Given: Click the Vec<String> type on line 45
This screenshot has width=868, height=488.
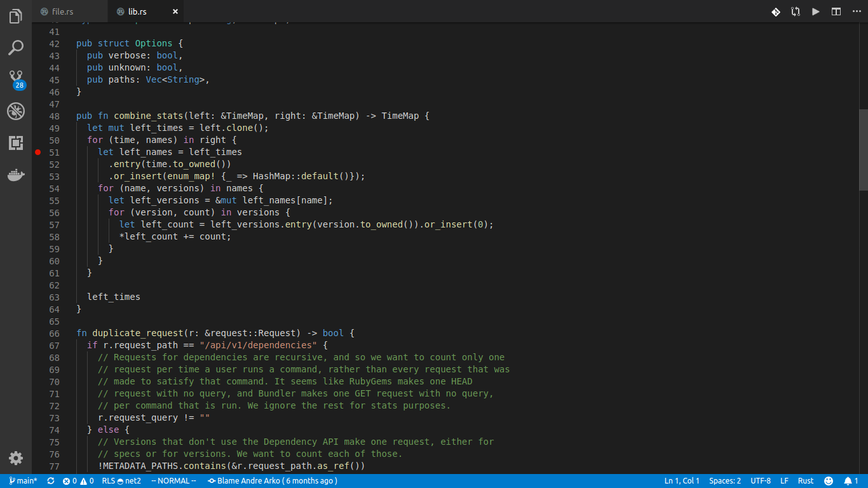Looking at the screenshot, I should [x=175, y=80].
